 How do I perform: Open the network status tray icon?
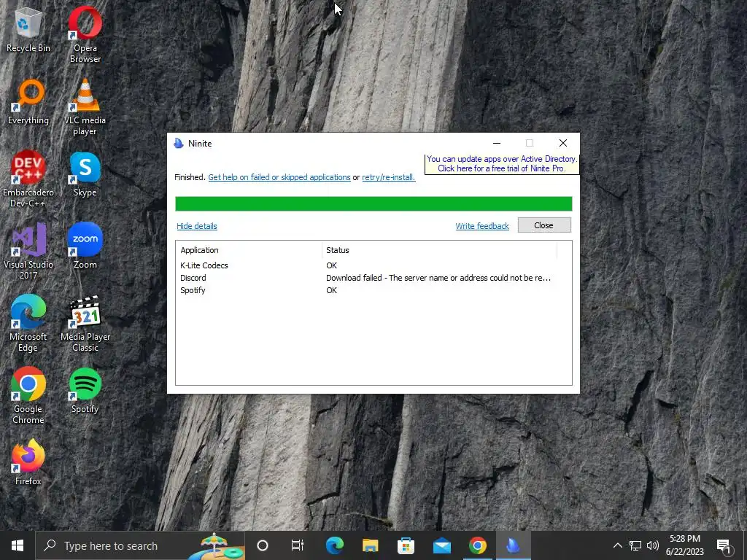[635, 545]
